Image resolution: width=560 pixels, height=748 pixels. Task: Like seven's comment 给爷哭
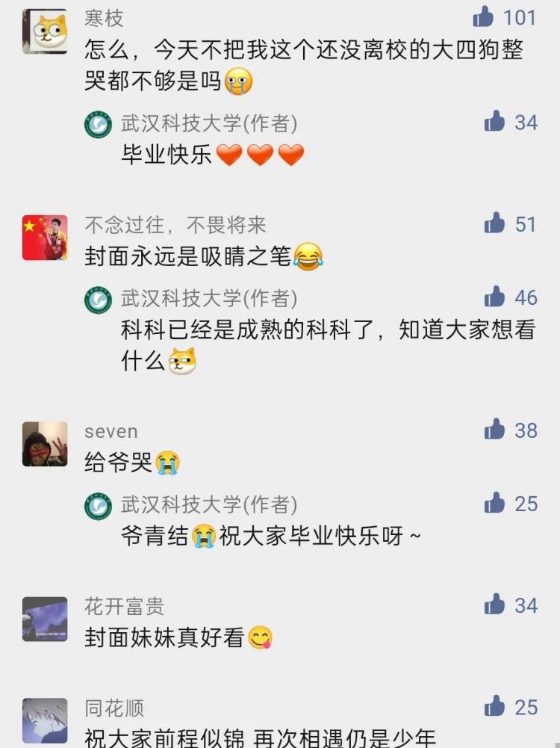[x=494, y=429]
